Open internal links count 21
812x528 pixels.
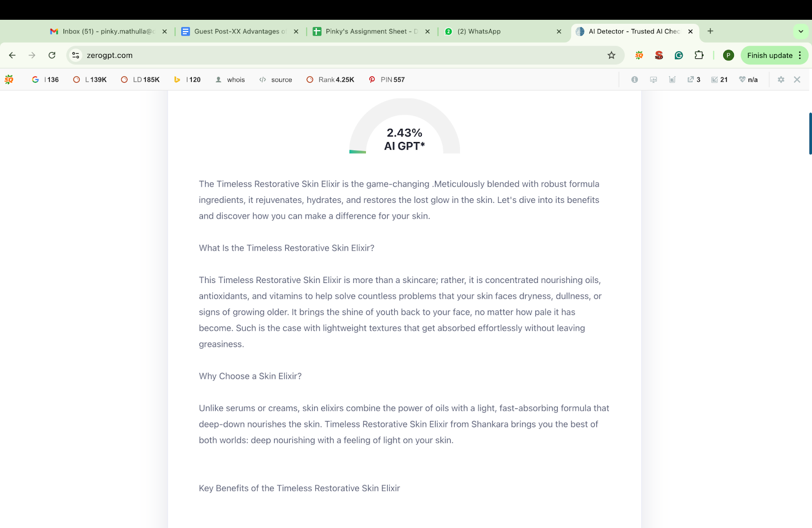click(720, 80)
